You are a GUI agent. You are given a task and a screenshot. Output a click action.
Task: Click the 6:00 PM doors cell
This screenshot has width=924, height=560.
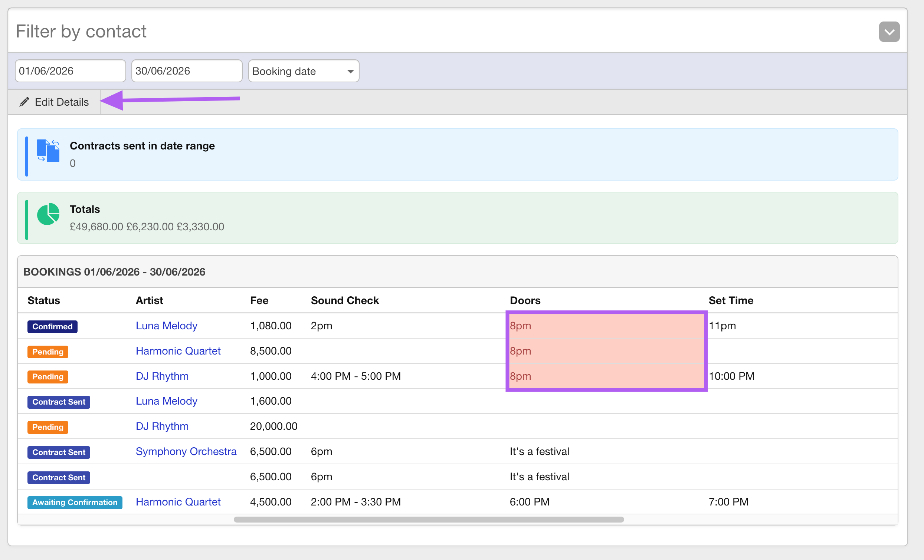(530, 502)
